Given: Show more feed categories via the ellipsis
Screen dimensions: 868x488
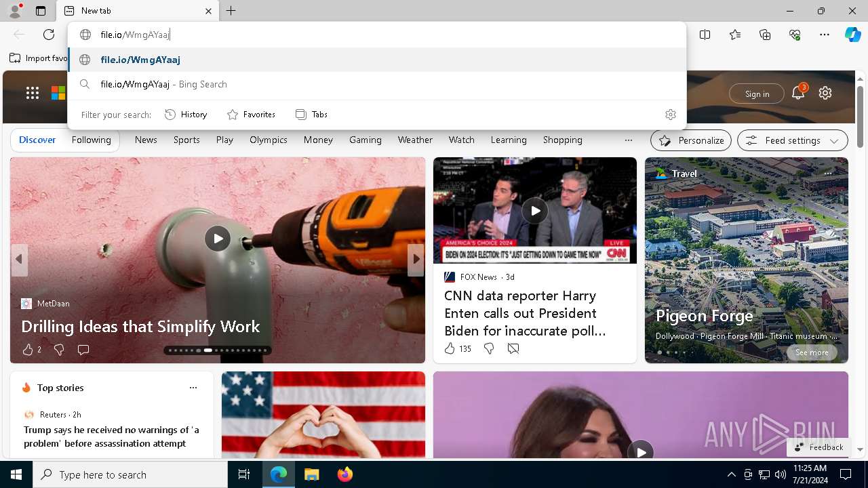Looking at the screenshot, I should point(629,140).
